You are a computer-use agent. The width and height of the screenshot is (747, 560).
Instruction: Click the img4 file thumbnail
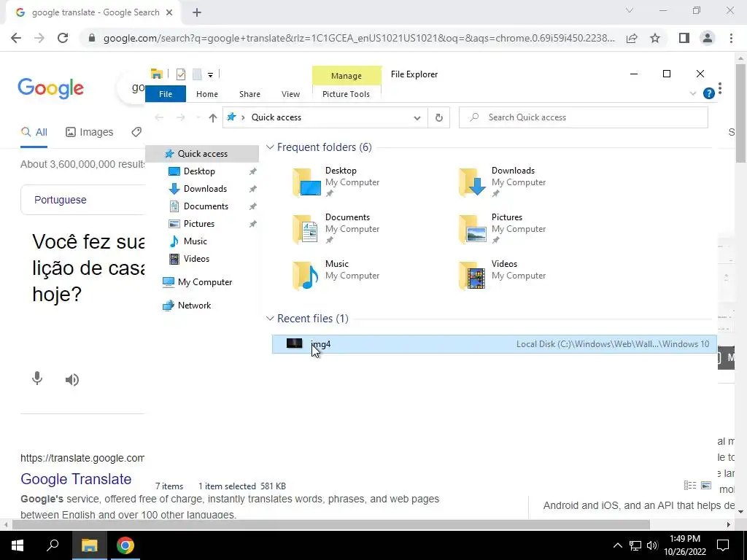coord(294,343)
